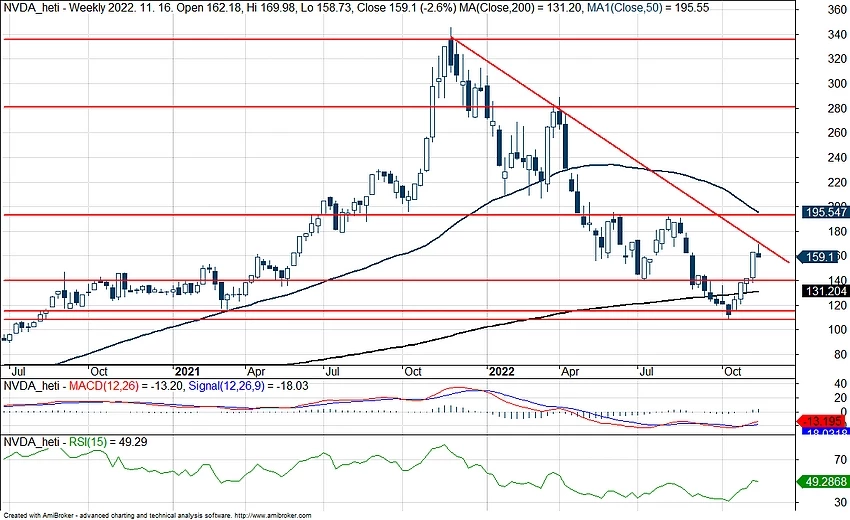Click the 360 price axis label

pos(838,10)
